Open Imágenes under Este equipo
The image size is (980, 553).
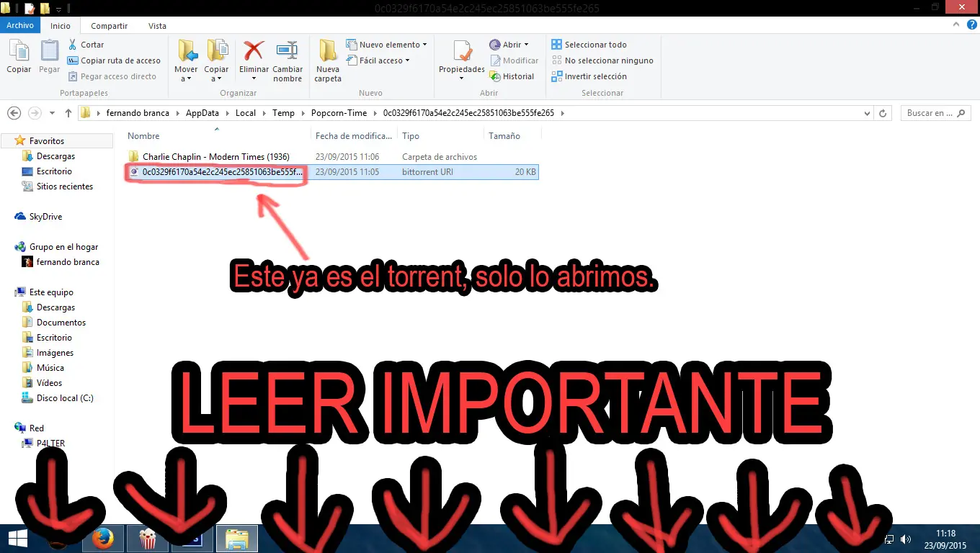point(55,353)
